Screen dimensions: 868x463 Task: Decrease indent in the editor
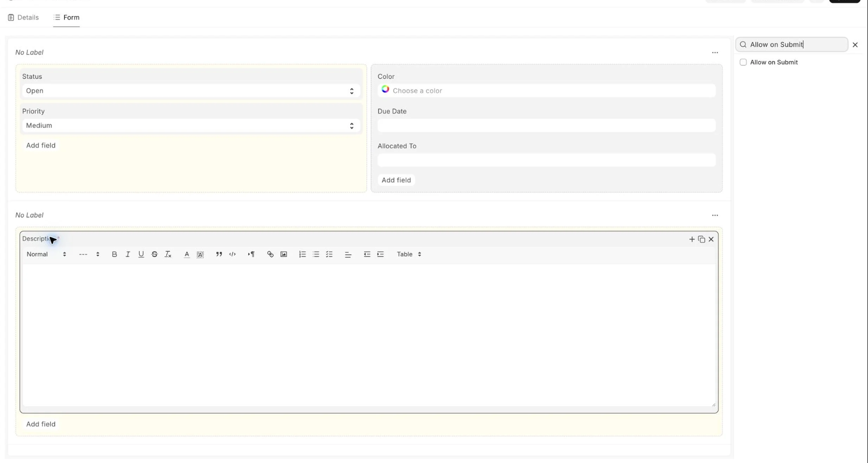point(367,254)
